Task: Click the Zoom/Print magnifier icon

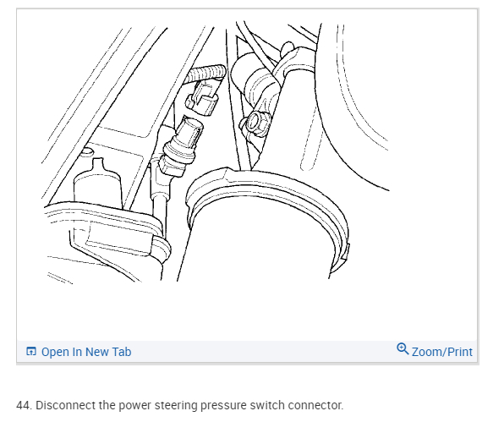Action: tap(403, 349)
